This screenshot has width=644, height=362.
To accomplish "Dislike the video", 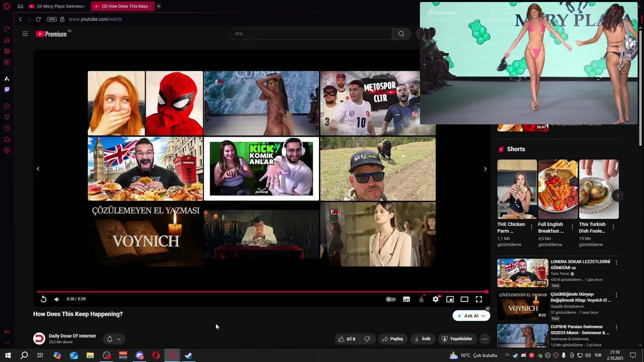I will pyautogui.click(x=367, y=339).
